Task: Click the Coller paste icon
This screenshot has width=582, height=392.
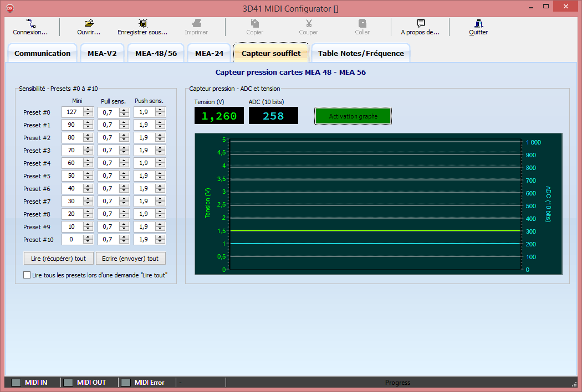Action: pos(363,23)
